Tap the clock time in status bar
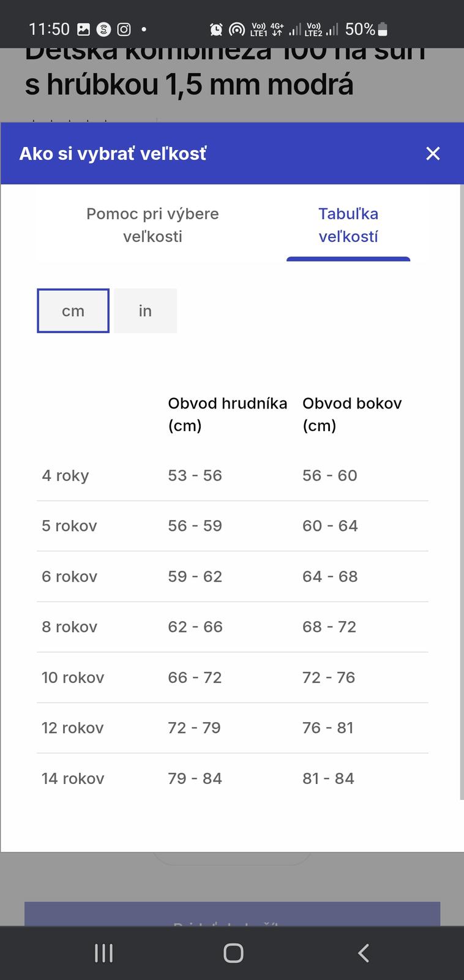The image size is (464, 980). click(x=49, y=29)
